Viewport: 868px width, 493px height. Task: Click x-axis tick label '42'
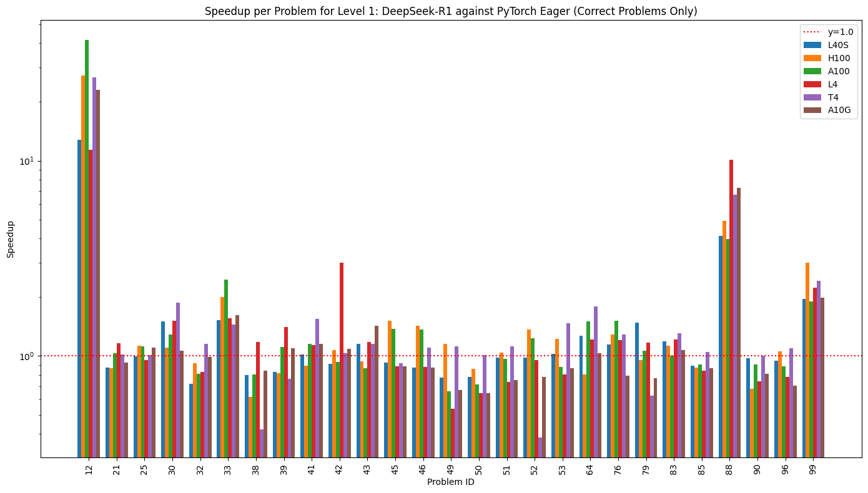(x=340, y=469)
